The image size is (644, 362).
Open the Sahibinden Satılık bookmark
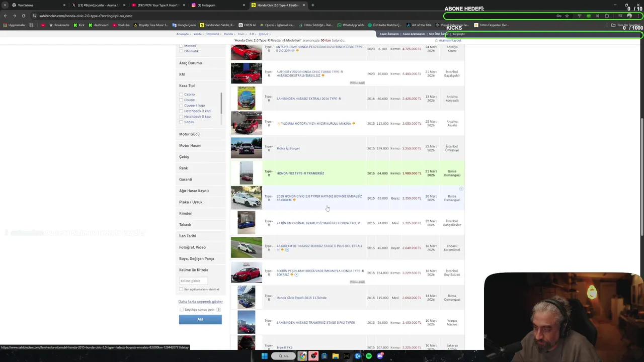(217, 25)
